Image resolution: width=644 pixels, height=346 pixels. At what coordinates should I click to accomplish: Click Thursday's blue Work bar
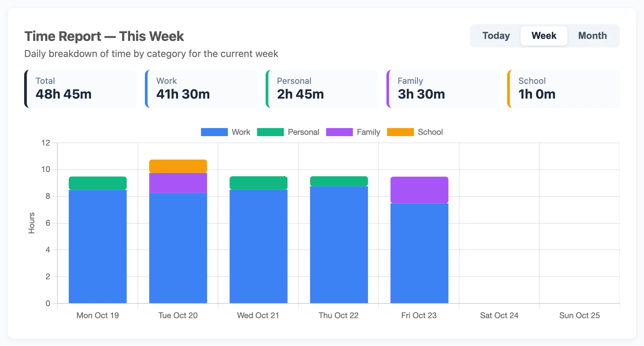[x=339, y=245]
